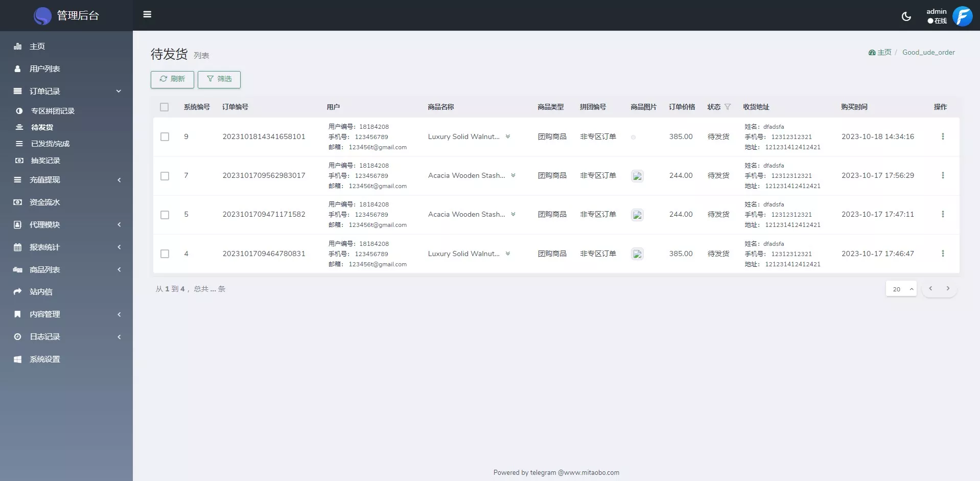
Task: Click the admin profile avatar
Action: click(962, 16)
